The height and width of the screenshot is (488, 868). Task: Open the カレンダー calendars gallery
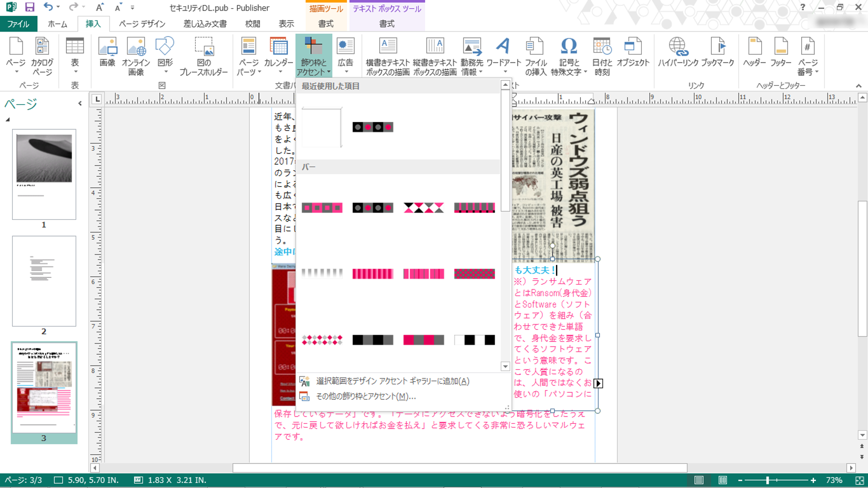[279, 56]
